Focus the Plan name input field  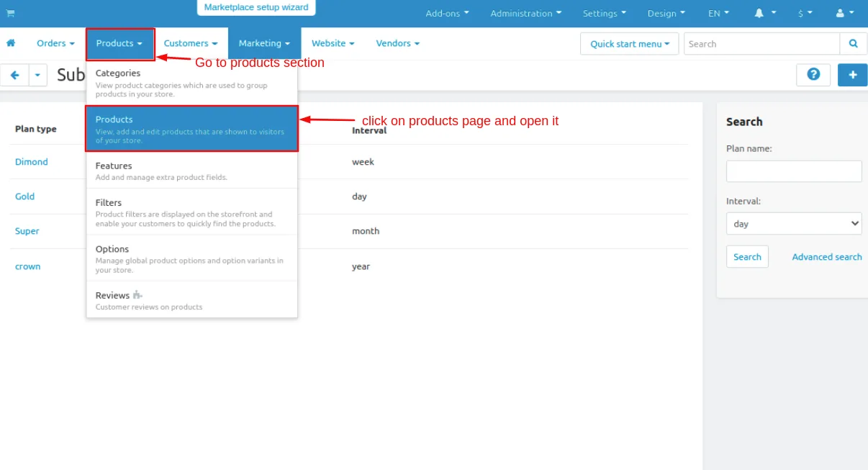[794, 171]
